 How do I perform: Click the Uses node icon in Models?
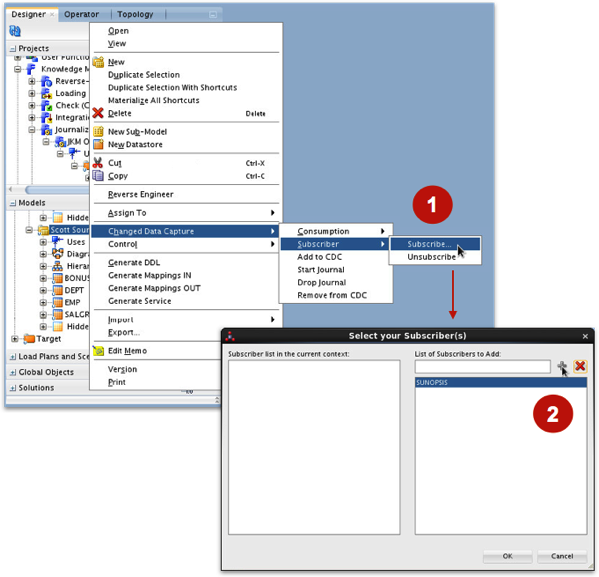point(58,241)
